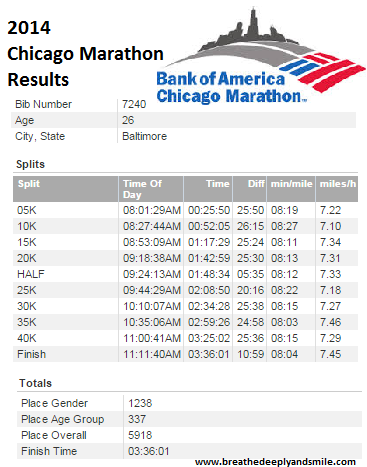The height and width of the screenshot is (467, 367).
Task: Click the Bank of America Chicago Marathon logo
Action: (x=261, y=55)
